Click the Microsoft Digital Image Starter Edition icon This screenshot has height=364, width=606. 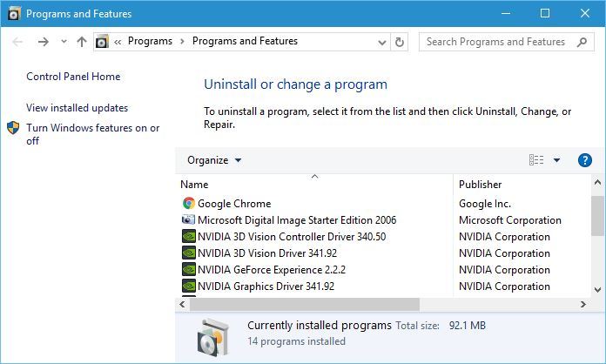tap(189, 220)
